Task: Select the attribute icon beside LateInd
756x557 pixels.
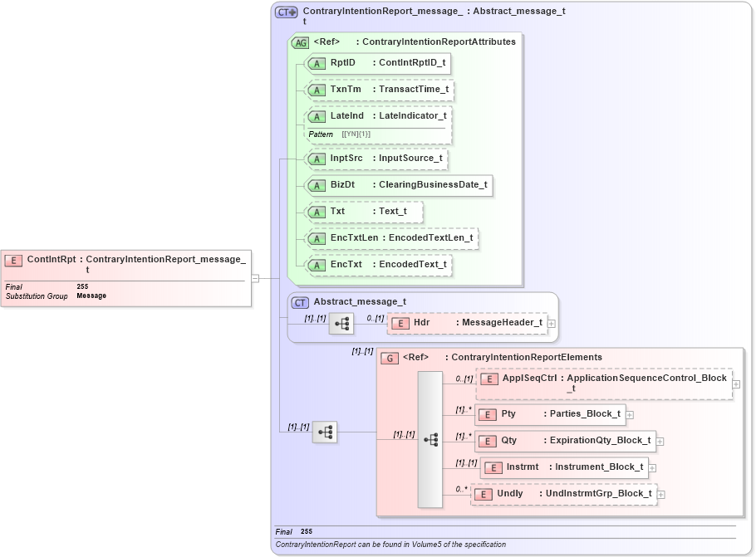Action: tap(316, 116)
